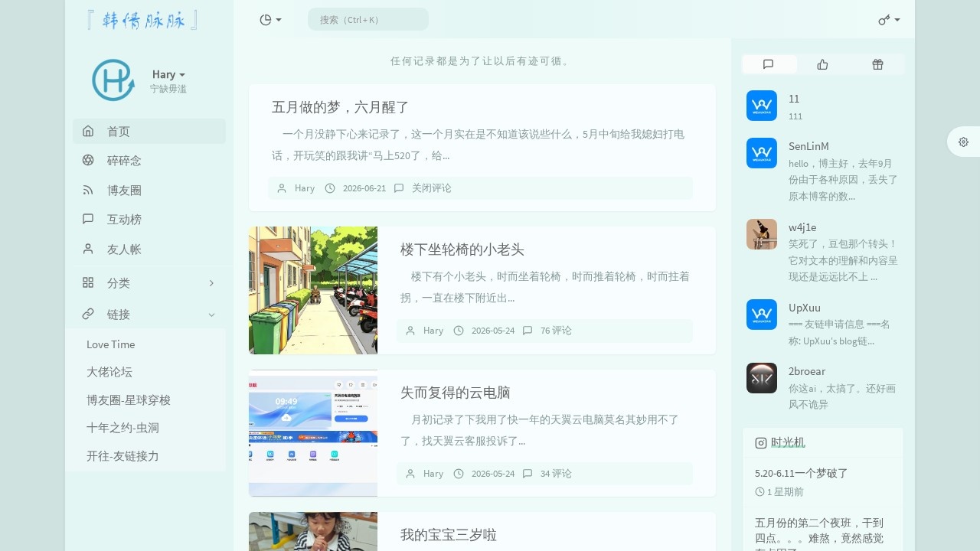
Task: Open the 76 评论 comment count
Action: click(x=556, y=331)
